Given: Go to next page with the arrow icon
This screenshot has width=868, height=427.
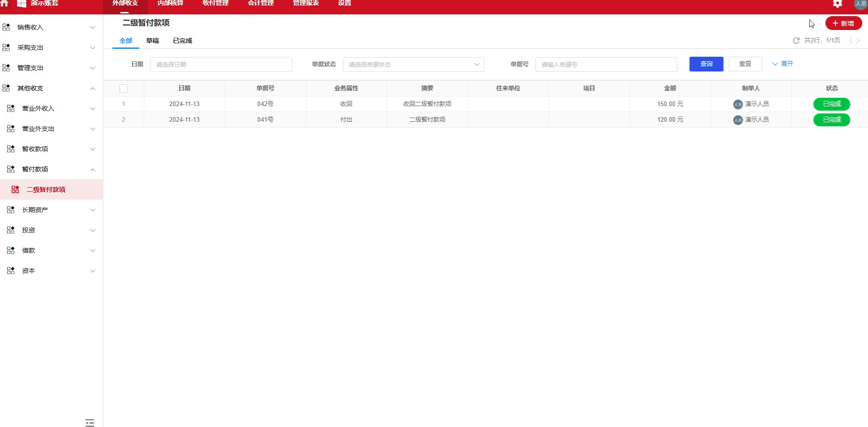Looking at the screenshot, I should pyautogui.click(x=858, y=41).
